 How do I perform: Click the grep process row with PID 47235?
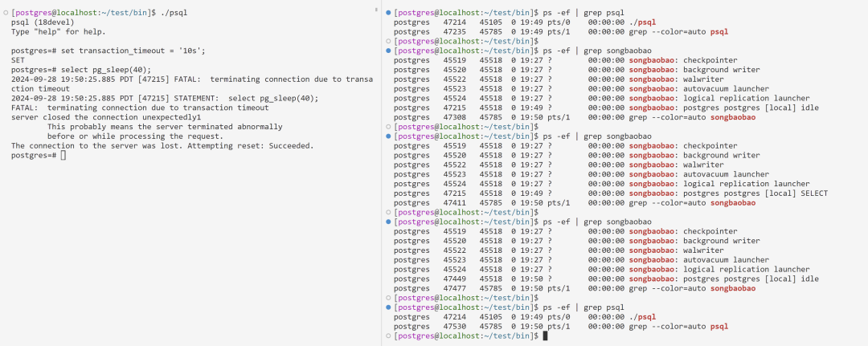pyautogui.click(x=561, y=31)
